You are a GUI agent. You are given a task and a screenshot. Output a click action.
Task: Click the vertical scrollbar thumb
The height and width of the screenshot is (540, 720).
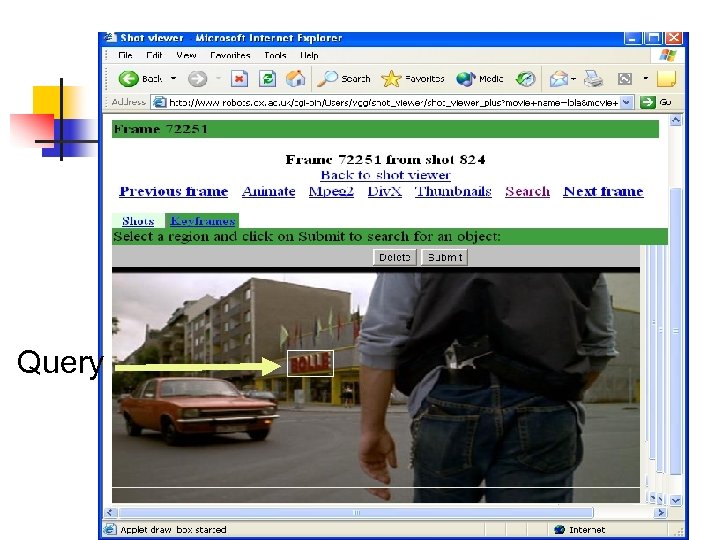coord(676,331)
